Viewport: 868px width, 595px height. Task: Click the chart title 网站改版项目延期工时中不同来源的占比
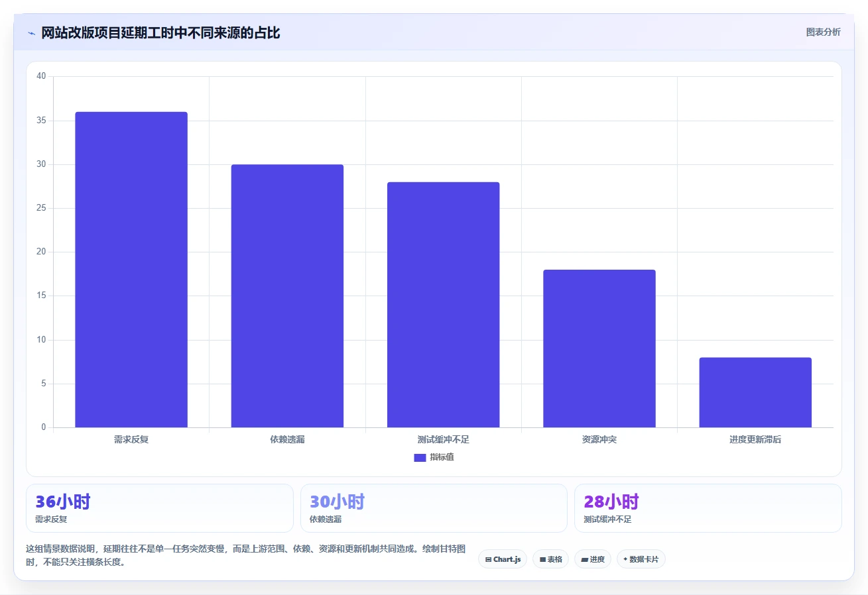point(160,33)
